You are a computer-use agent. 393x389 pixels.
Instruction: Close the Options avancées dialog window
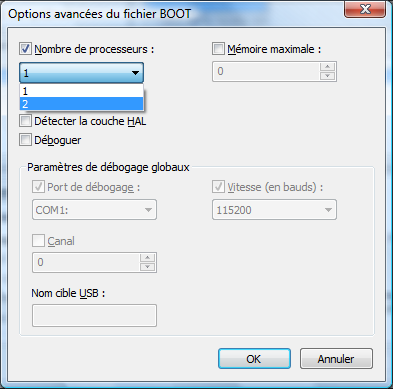pyautogui.click(x=365, y=9)
